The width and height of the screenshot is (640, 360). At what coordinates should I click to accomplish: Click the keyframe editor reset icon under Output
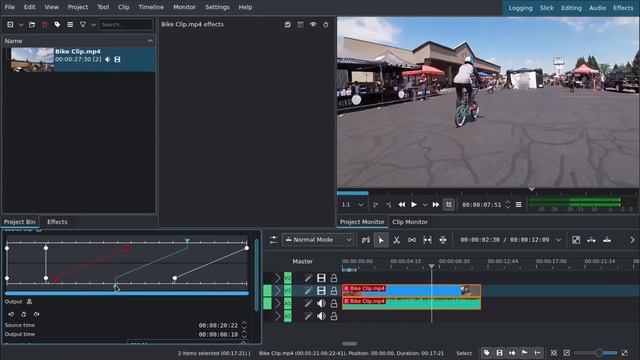point(24,314)
